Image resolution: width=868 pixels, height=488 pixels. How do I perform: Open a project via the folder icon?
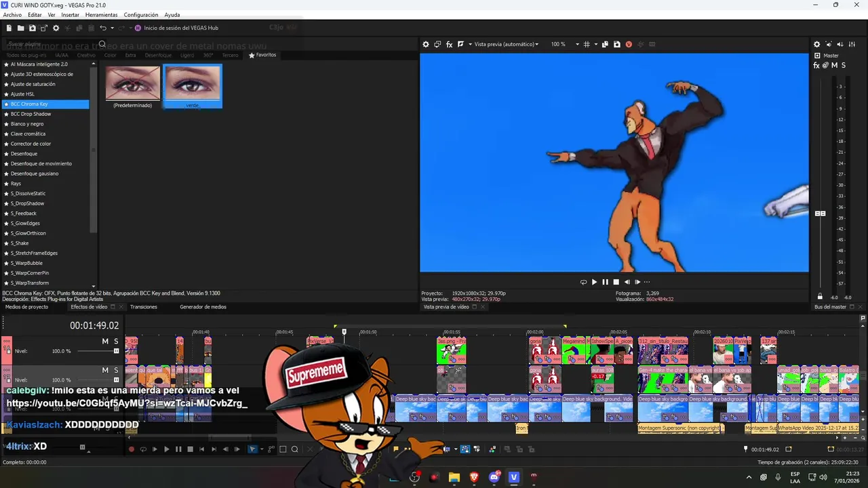[x=20, y=28]
